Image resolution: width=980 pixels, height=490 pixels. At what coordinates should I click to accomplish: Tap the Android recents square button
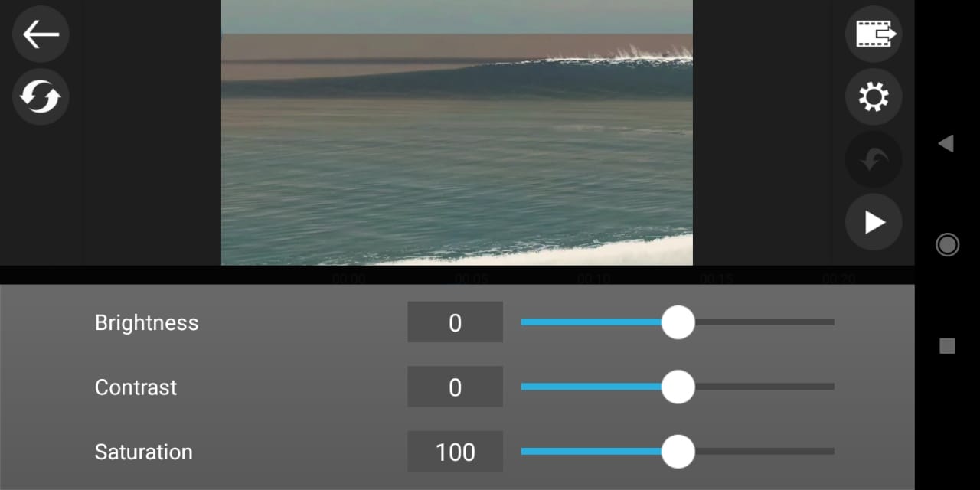coord(947,346)
